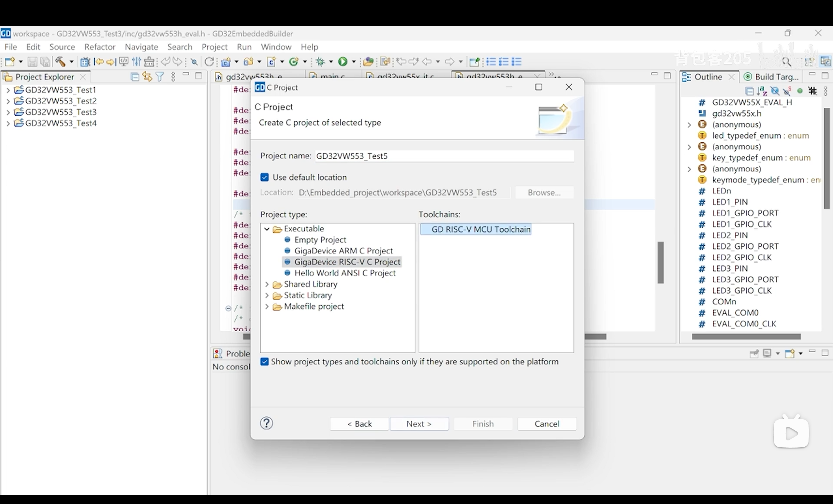833x504 pixels.
Task: Collapse the Executable project type folder
Action: (267, 229)
